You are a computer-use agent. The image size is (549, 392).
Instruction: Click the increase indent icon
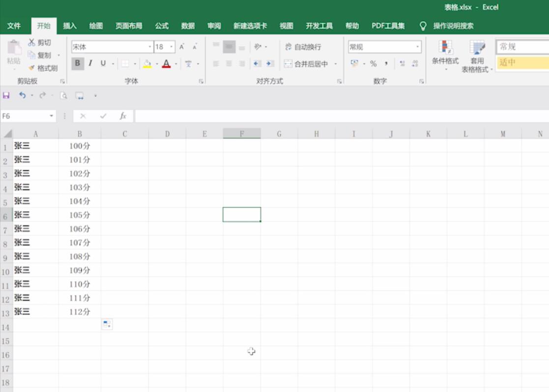click(270, 64)
